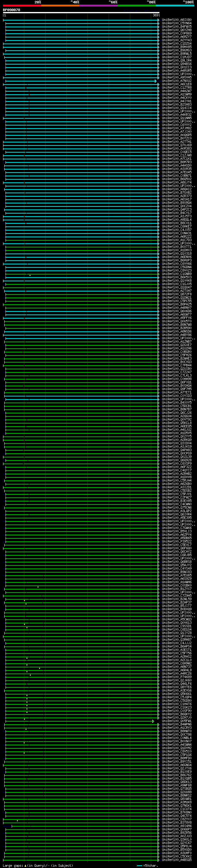Image resolution: width=197 pixels, height=868 pixels.
Task: Select the BP090078 query label
Action: tap(11, 10)
